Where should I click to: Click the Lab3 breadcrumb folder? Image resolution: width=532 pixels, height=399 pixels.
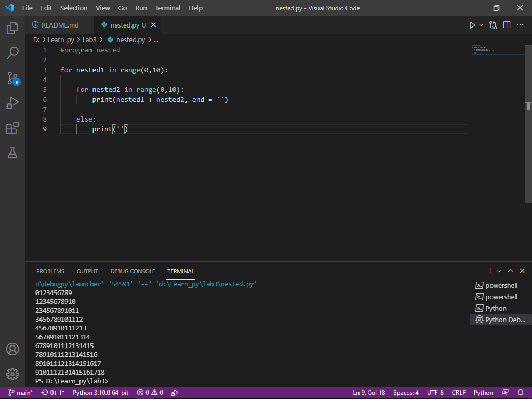89,39
